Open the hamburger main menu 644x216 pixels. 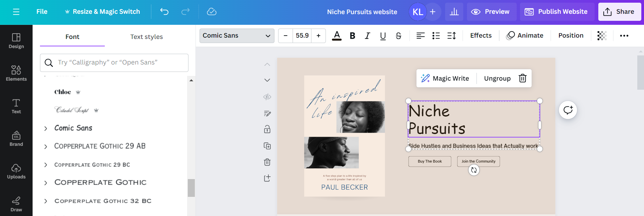click(16, 12)
